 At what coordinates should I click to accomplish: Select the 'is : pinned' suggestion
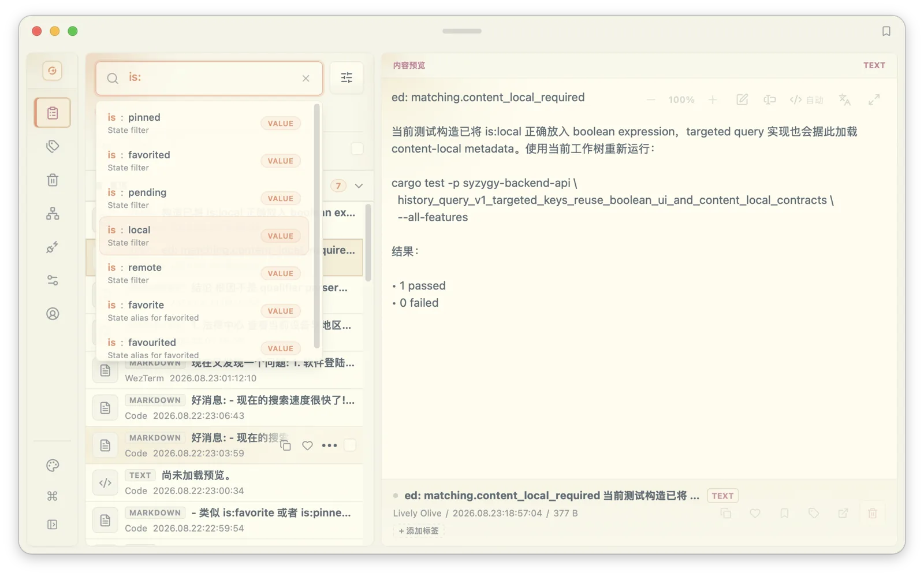point(204,123)
